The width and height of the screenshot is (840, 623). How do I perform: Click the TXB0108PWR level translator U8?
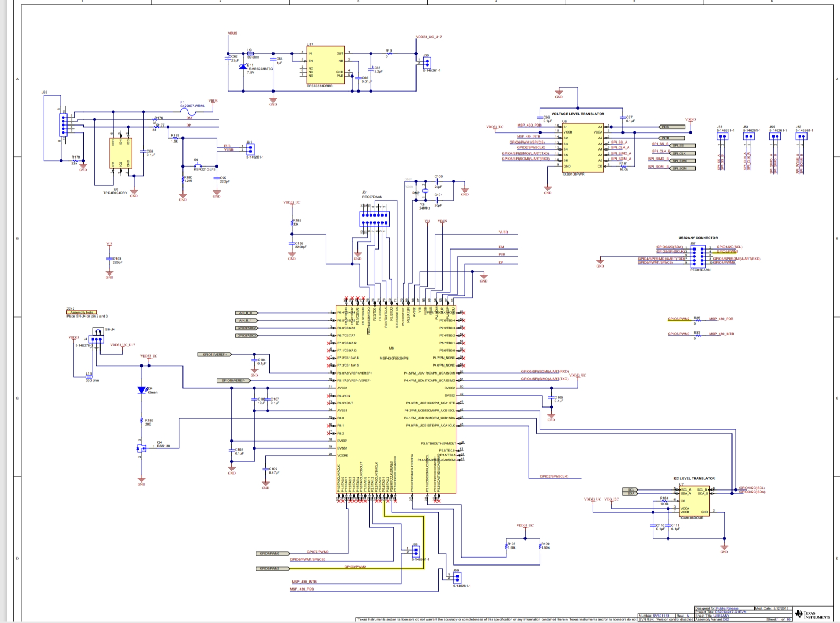coord(582,147)
